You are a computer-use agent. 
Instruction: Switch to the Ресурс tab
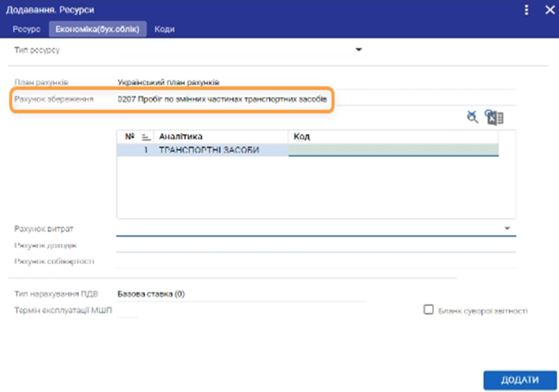(26, 29)
